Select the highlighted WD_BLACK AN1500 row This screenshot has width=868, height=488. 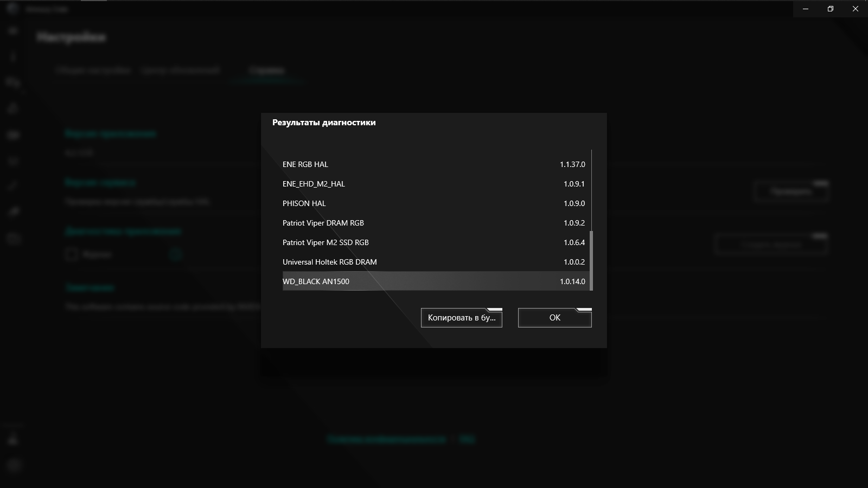point(436,281)
